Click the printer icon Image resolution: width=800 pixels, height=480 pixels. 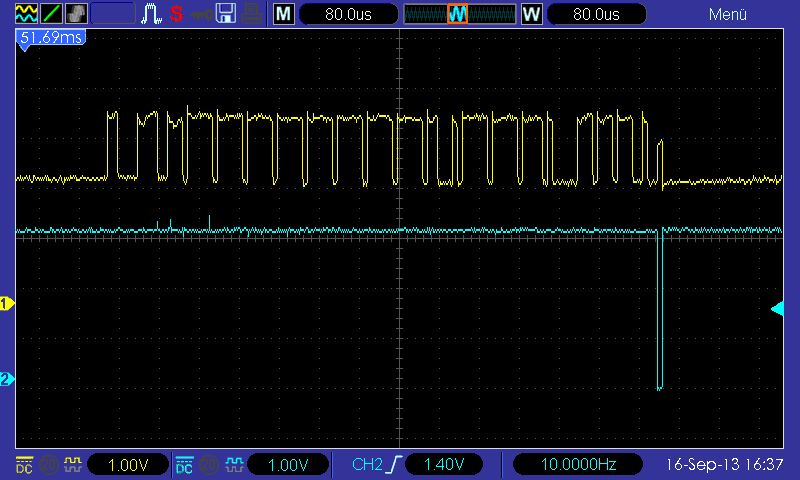point(251,14)
